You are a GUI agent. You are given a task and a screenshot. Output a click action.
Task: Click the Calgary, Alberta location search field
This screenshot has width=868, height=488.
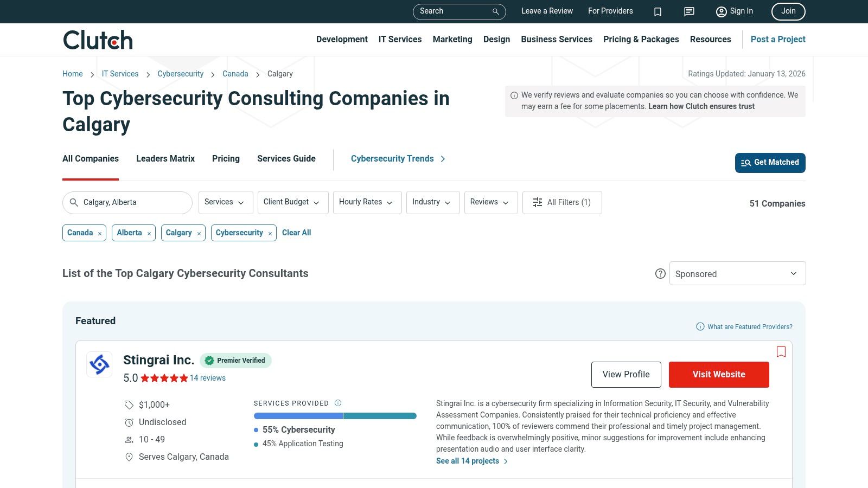(x=127, y=202)
